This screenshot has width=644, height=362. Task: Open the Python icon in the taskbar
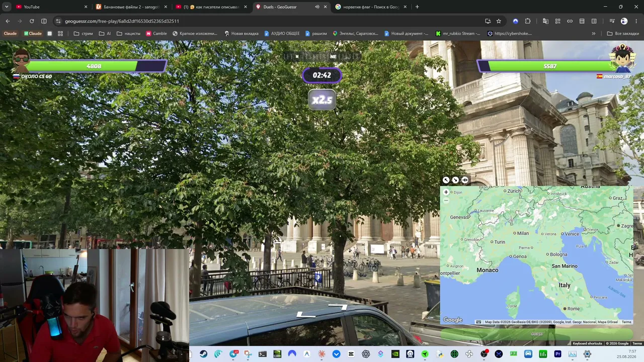(440, 354)
